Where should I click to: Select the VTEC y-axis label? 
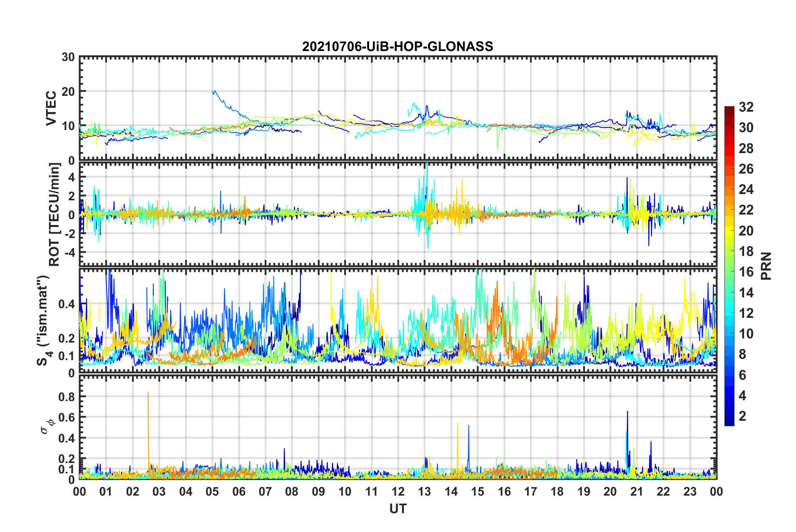point(51,108)
